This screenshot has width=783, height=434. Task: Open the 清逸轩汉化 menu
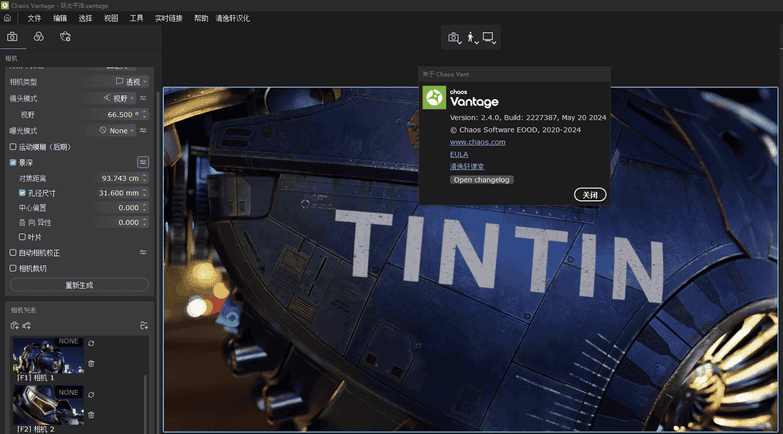[233, 18]
